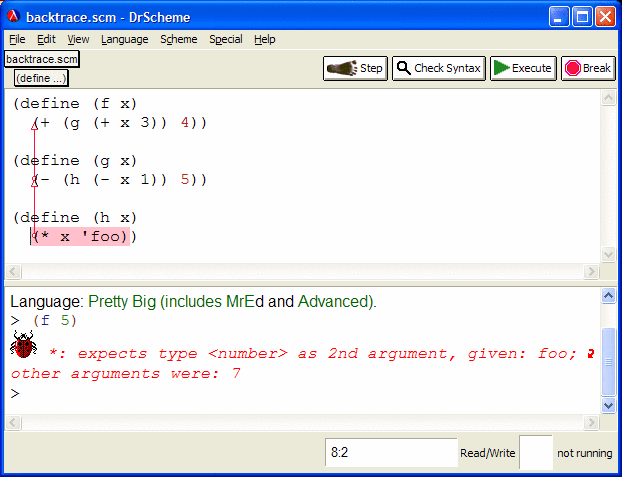
Task: Click the 8:2 cursor position field
Action: pos(391,452)
